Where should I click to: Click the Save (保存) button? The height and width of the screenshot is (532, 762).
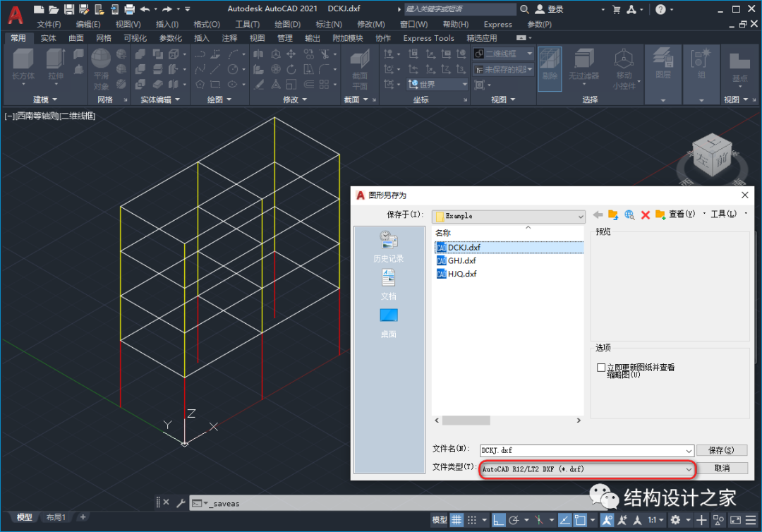point(722,450)
